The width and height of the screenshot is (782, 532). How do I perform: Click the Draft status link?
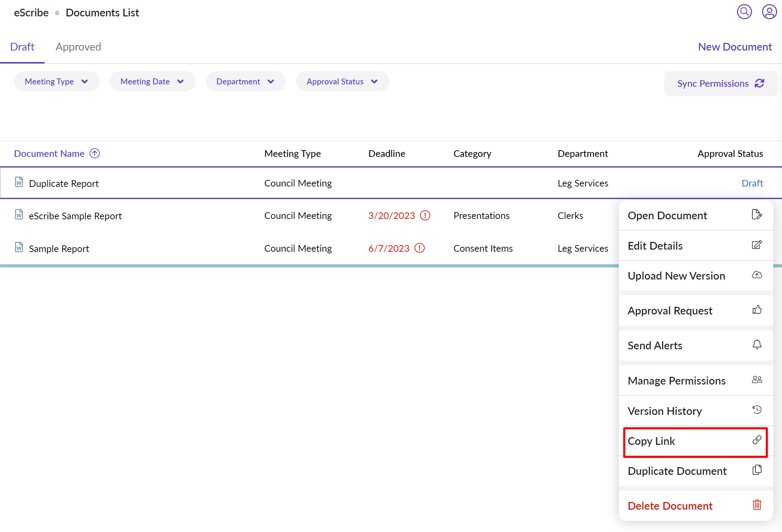coord(752,183)
